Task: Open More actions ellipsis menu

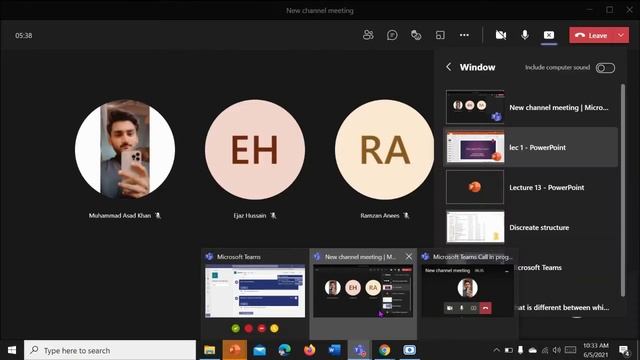Action: click(464, 35)
